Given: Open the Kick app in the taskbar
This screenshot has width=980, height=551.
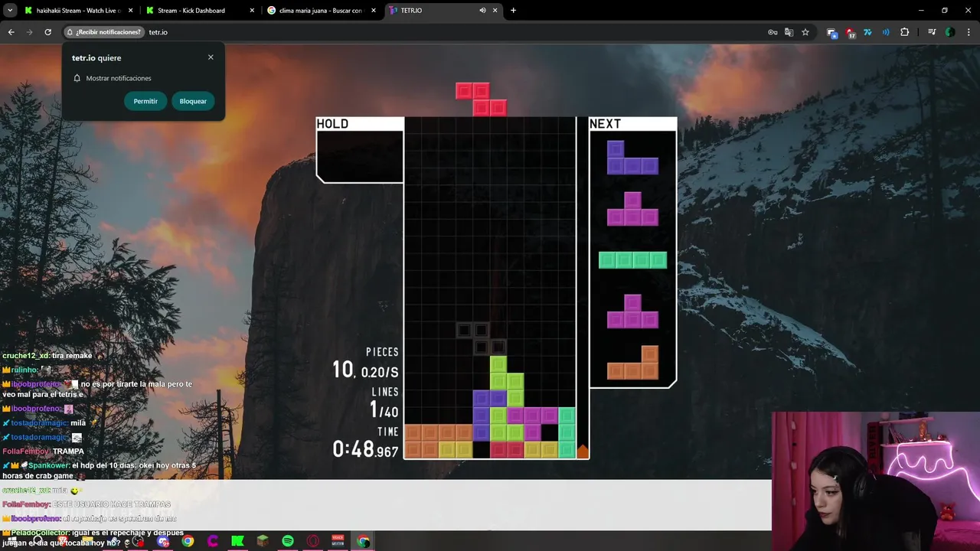Looking at the screenshot, I should pyautogui.click(x=237, y=541).
